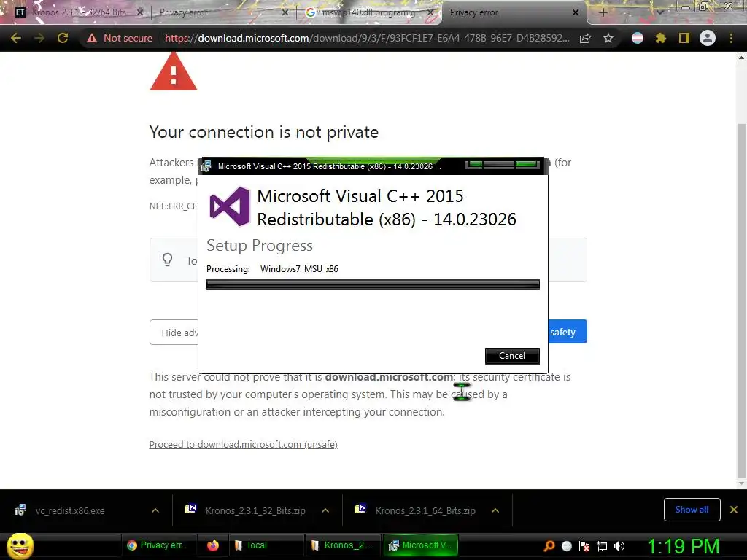Image resolution: width=747 pixels, height=560 pixels.
Task: Open the Kronos_2... taskbar item
Action: (x=343, y=545)
